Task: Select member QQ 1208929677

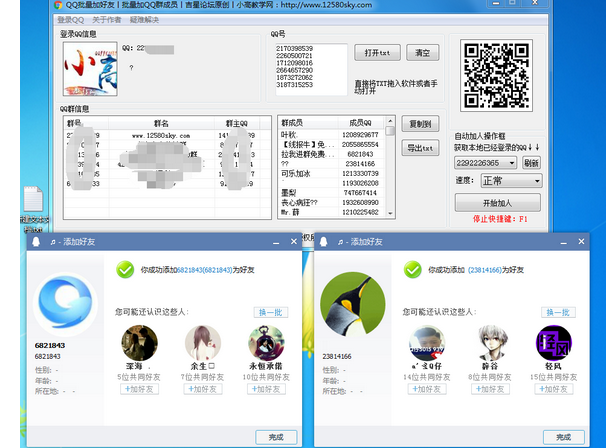Action: tap(360, 135)
